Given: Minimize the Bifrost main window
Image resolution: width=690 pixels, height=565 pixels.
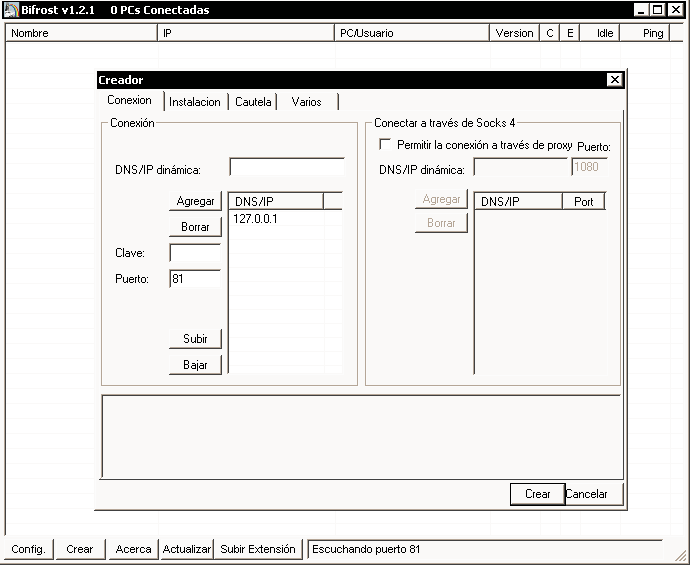Looking at the screenshot, I should 641,10.
